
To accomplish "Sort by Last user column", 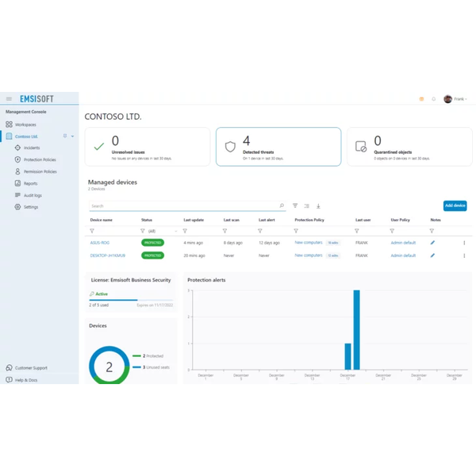I will click(363, 220).
